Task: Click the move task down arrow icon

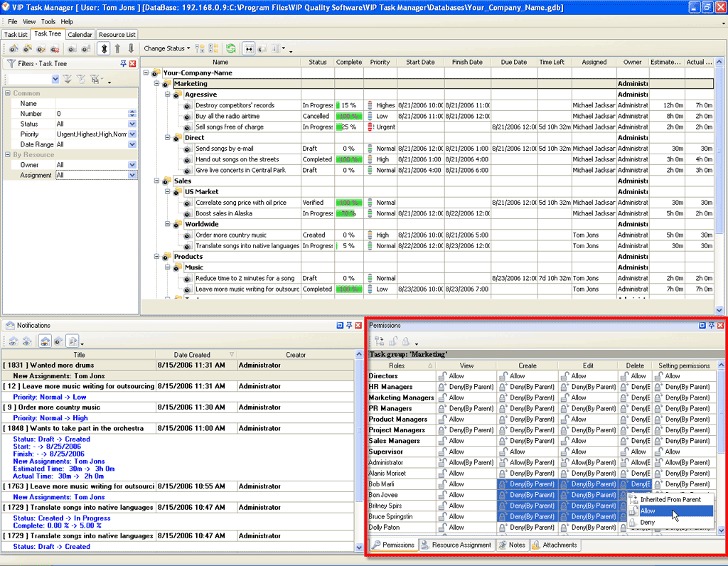Action: [131, 49]
